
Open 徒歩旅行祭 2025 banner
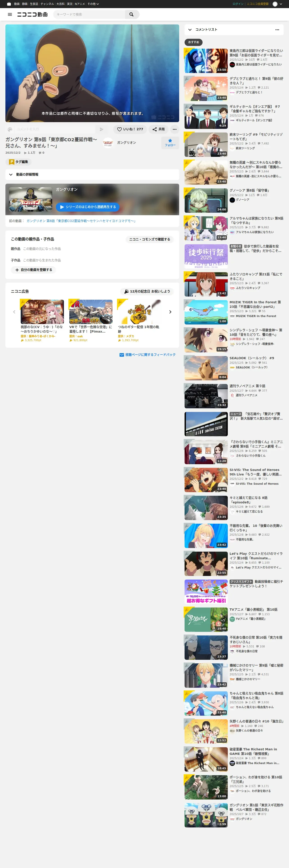[x=206, y=256]
